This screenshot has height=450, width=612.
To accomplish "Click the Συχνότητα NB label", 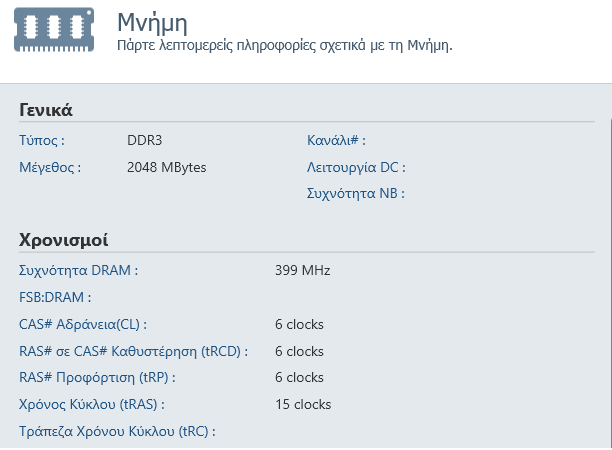I will point(356,193).
